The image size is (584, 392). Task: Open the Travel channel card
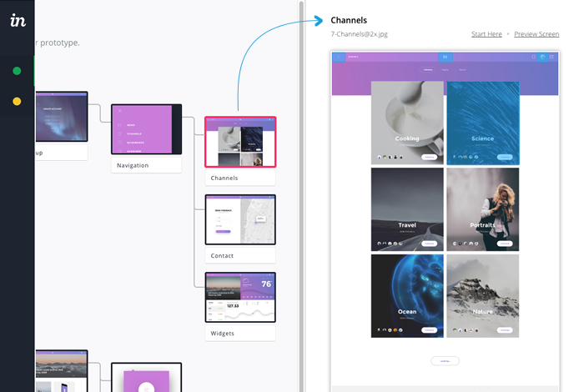click(407, 209)
